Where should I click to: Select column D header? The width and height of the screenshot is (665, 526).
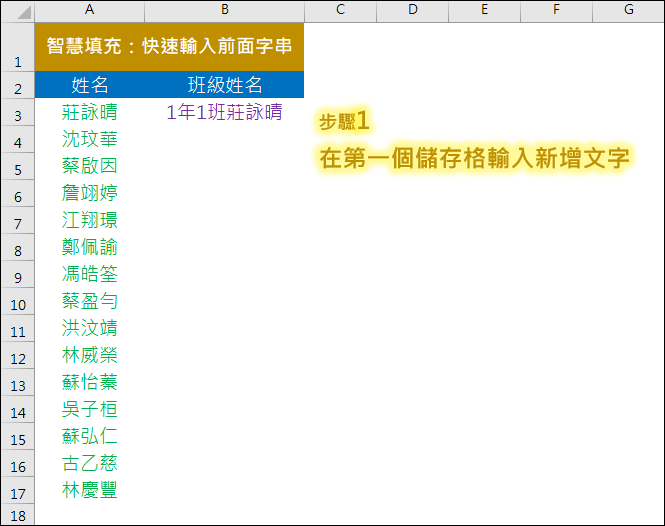point(412,11)
